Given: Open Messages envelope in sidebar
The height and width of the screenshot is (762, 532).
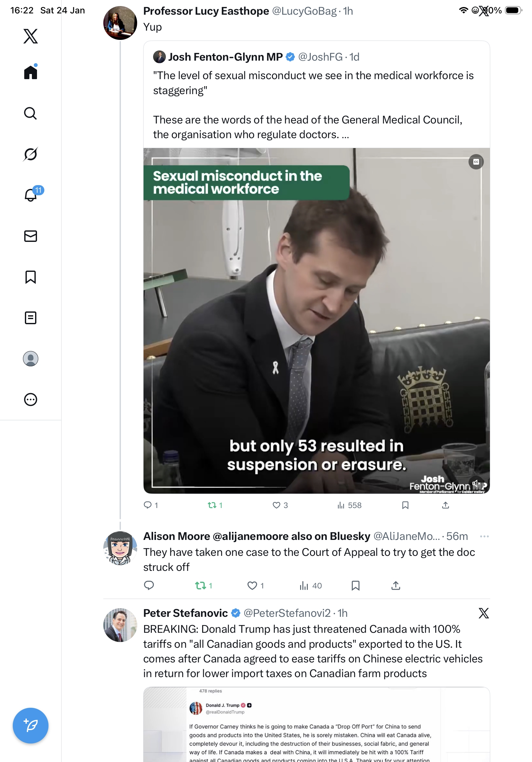Looking at the screenshot, I should pos(31,236).
